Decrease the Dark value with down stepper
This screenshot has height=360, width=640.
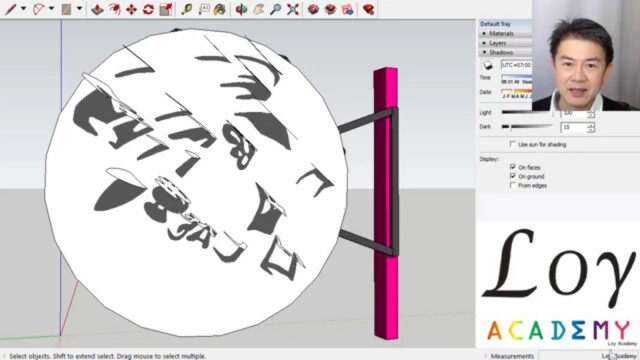tap(591, 130)
